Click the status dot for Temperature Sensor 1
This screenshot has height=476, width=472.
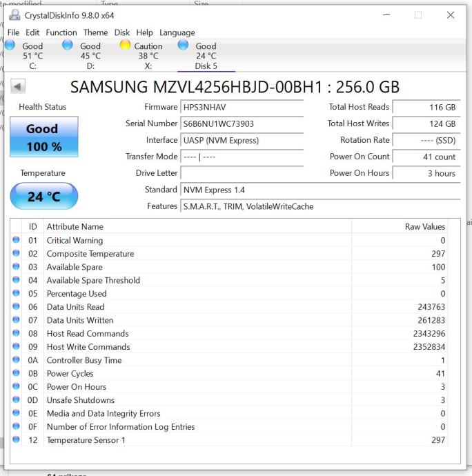coord(16,439)
